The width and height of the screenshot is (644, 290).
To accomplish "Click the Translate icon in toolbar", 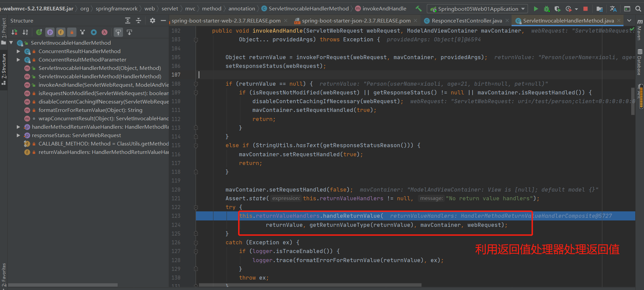I will point(613,9).
